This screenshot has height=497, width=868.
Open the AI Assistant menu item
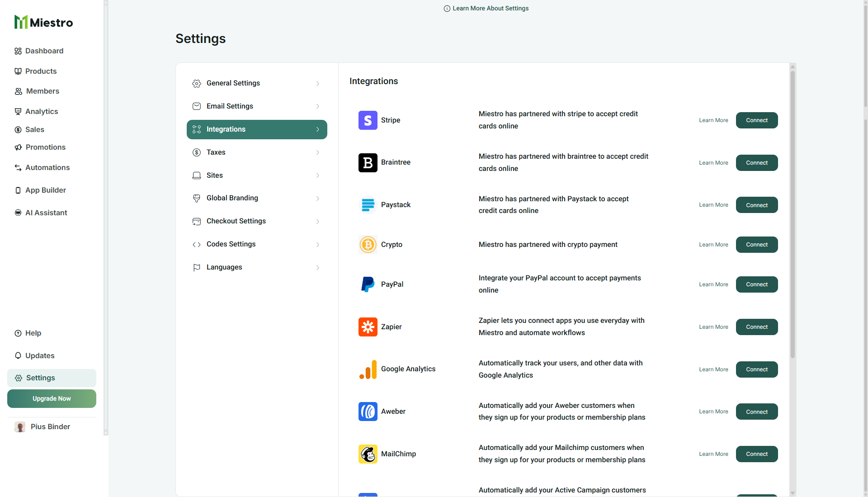click(x=46, y=213)
